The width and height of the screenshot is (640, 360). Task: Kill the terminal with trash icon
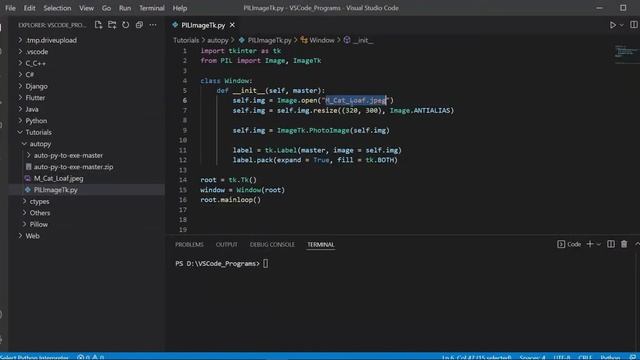(x=624, y=244)
